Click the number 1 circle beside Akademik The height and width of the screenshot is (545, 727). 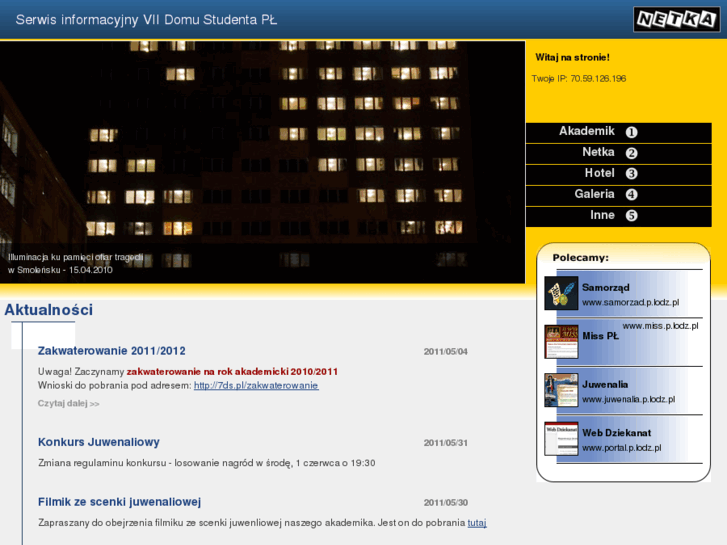[631, 132]
